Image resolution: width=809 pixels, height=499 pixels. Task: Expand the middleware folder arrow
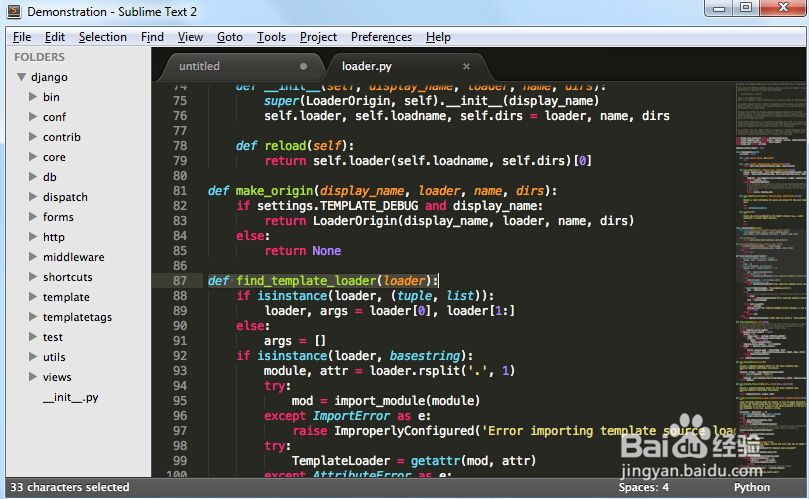pos(33,256)
